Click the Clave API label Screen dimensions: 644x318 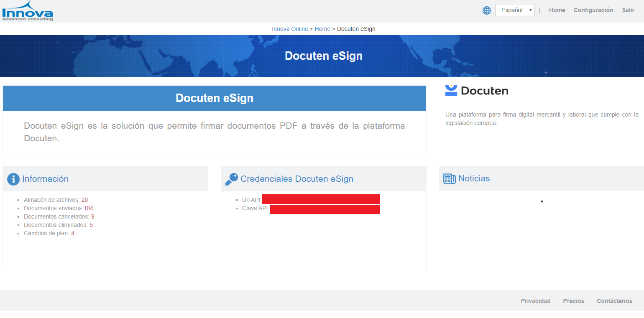[x=256, y=208]
